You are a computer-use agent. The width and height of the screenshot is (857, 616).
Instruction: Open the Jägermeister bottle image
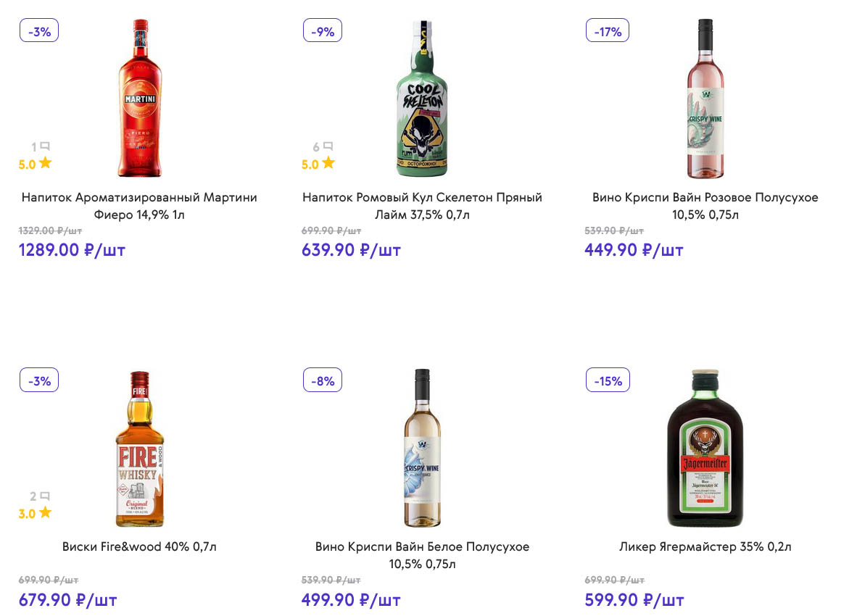point(705,448)
